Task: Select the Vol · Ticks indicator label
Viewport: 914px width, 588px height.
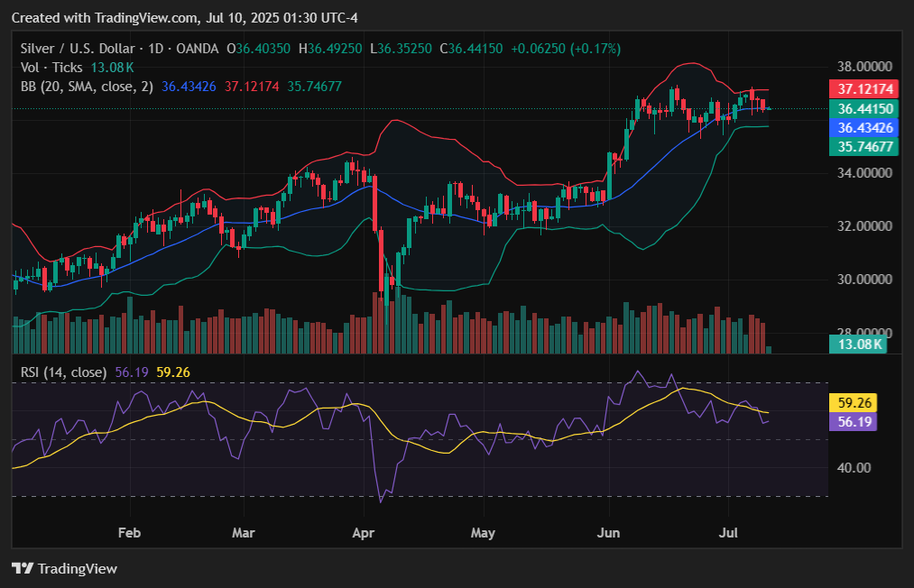Action: point(51,68)
